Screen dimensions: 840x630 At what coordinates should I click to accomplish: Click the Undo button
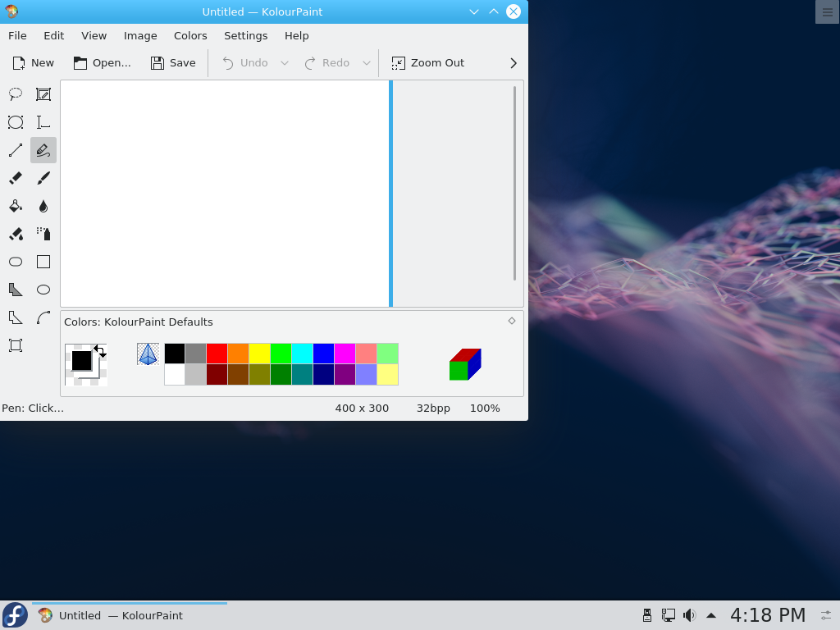pos(245,62)
